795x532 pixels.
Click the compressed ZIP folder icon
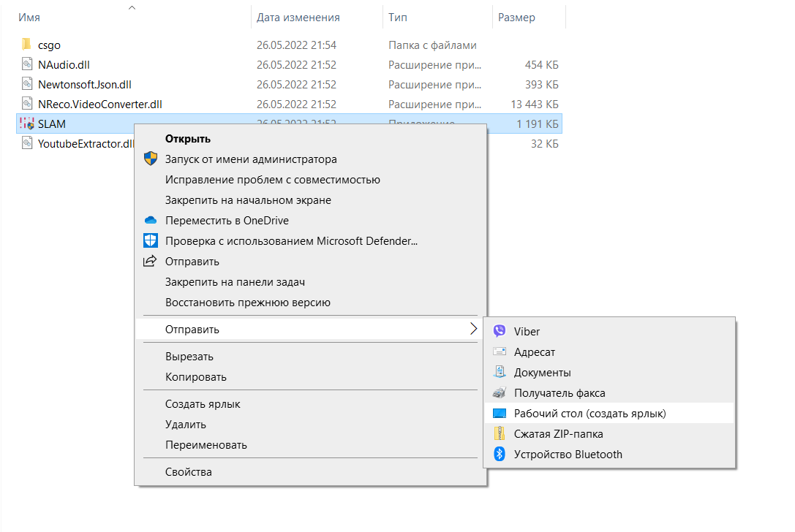tap(500, 434)
